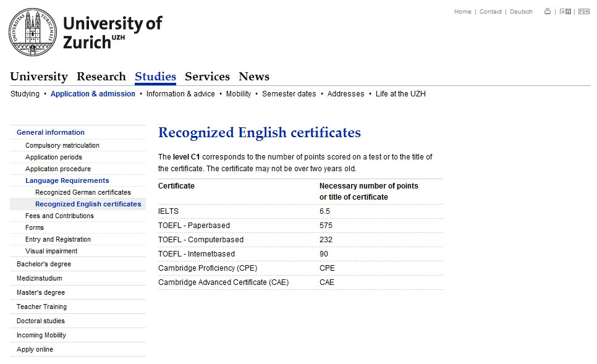
Task: Open Master's degree sidebar link
Action: point(41,292)
